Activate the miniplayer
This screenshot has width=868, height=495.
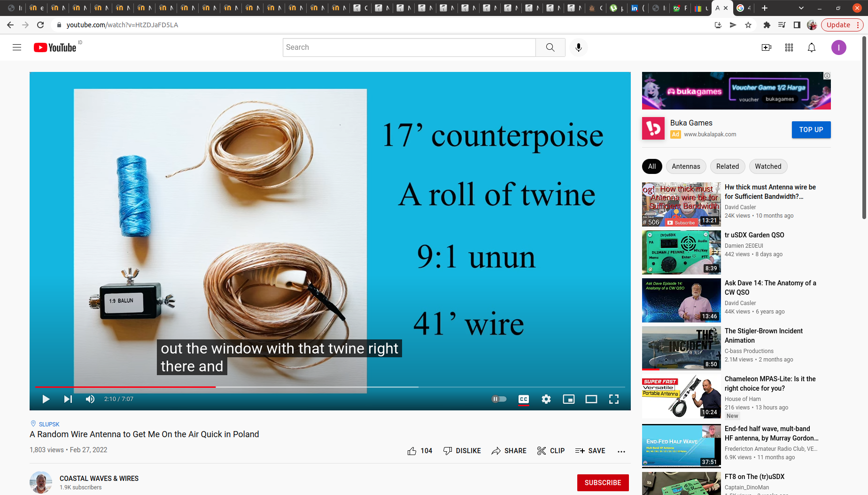point(568,399)
